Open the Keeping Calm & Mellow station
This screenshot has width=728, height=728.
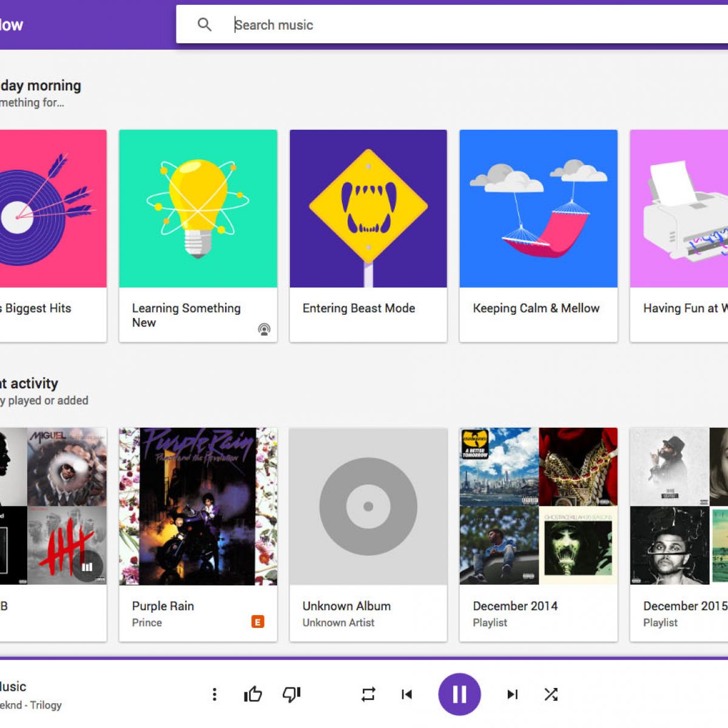[538, 209]
